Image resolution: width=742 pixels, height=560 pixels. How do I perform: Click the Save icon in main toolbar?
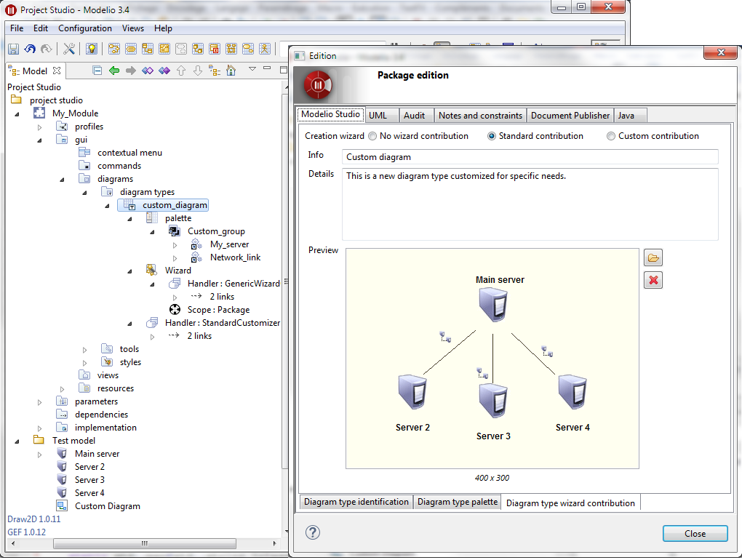pos(13,49)
